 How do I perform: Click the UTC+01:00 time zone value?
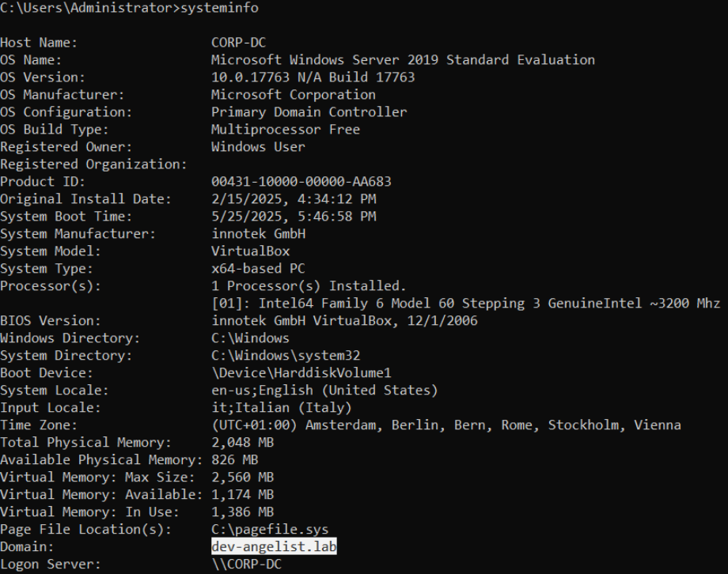tap(446, 425)
